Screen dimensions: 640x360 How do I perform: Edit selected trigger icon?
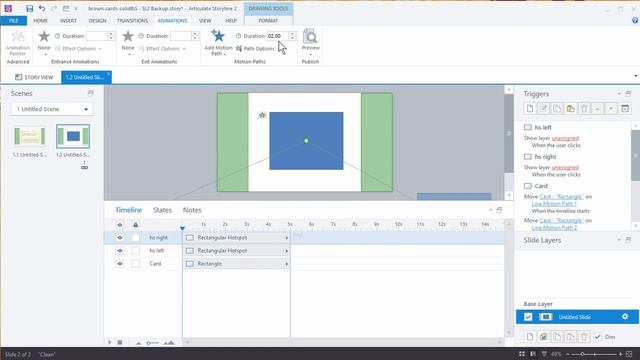pos(543,109)
